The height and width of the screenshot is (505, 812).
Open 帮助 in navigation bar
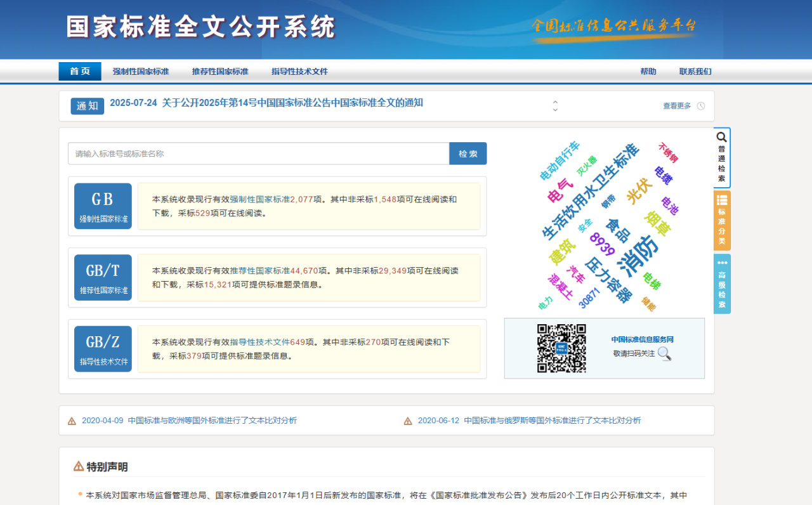[x=648, y=72]
